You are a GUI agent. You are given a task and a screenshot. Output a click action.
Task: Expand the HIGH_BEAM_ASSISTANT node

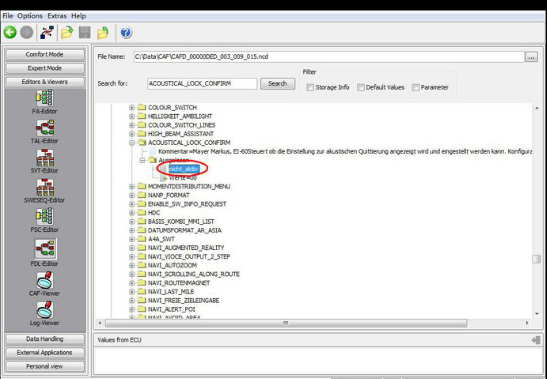[x=132, y=134]
